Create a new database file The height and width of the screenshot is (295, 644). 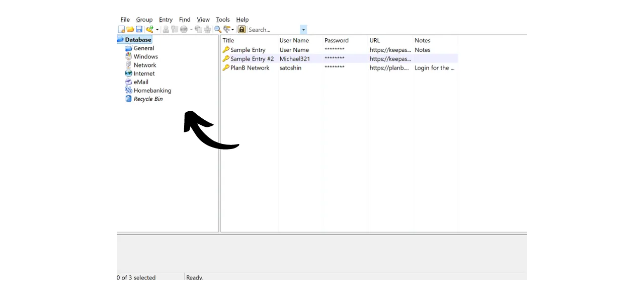point(121,29)
